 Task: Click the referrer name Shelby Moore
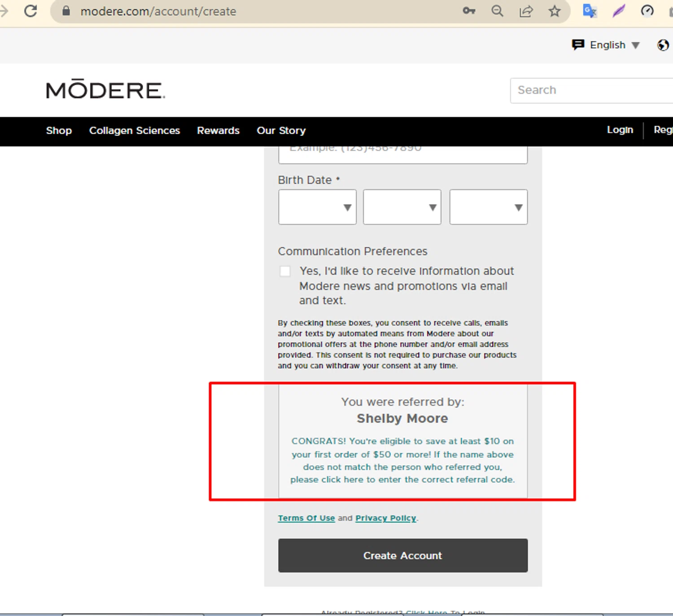tap(402, 418)
